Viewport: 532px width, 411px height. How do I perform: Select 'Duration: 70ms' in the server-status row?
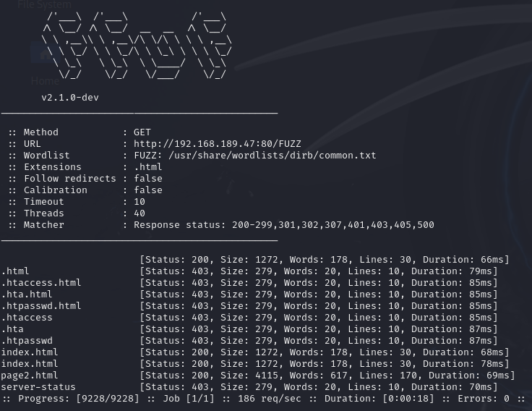tap(452, 387)
